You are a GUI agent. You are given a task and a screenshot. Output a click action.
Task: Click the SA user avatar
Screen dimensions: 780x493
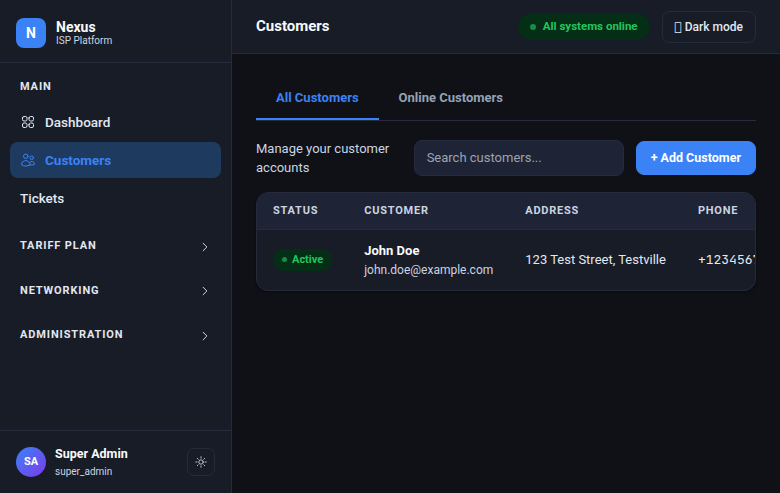[x=31, y=462]
